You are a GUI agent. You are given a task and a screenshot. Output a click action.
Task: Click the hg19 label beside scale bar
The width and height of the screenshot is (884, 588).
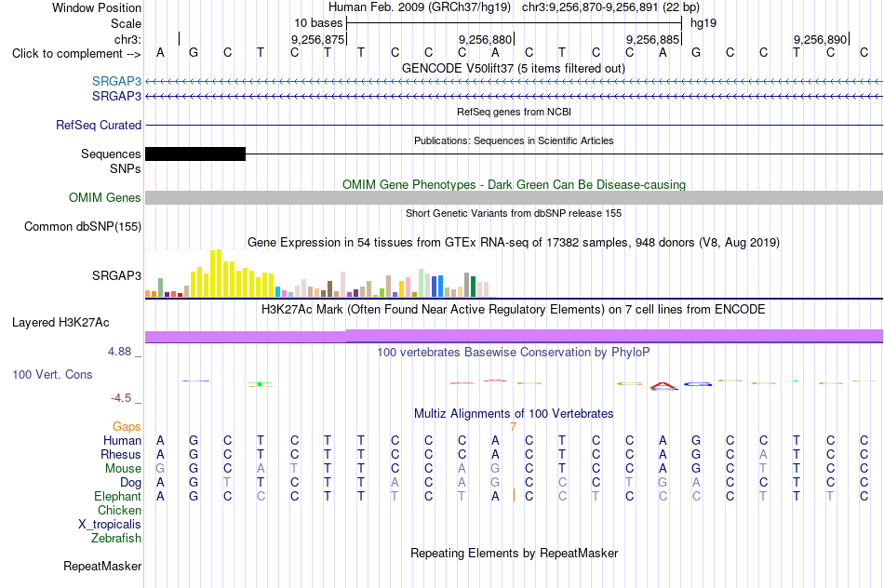[703, 23]
